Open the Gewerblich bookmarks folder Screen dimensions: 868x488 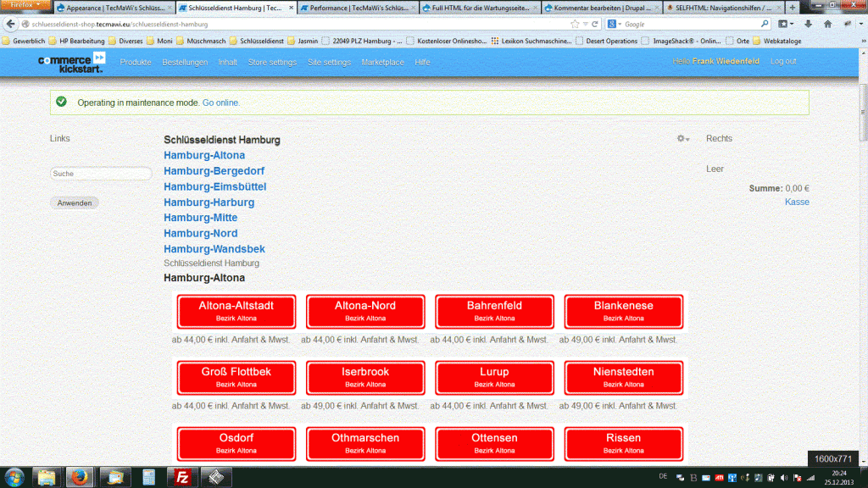(x=24, y=40)
